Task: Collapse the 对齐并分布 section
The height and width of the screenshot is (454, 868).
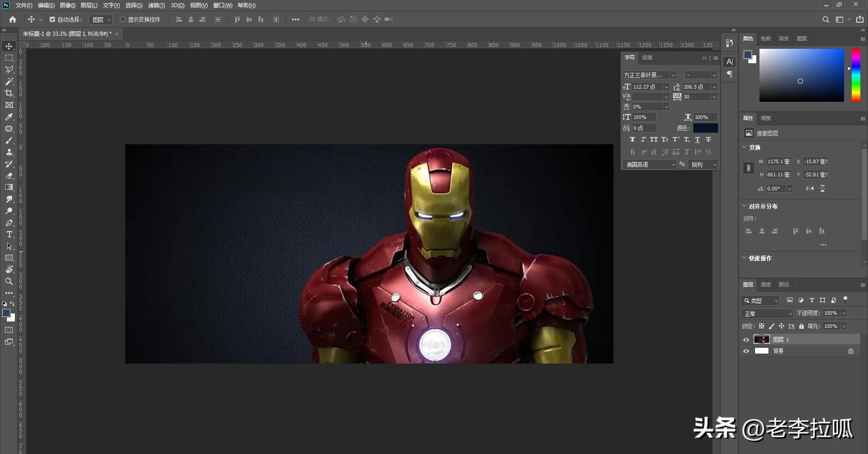Action: (745, 206)
